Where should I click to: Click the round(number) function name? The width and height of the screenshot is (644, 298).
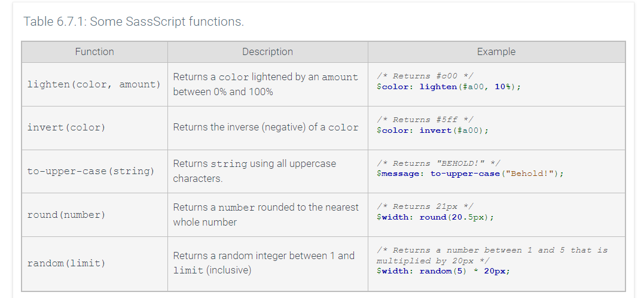coord(66,214)
